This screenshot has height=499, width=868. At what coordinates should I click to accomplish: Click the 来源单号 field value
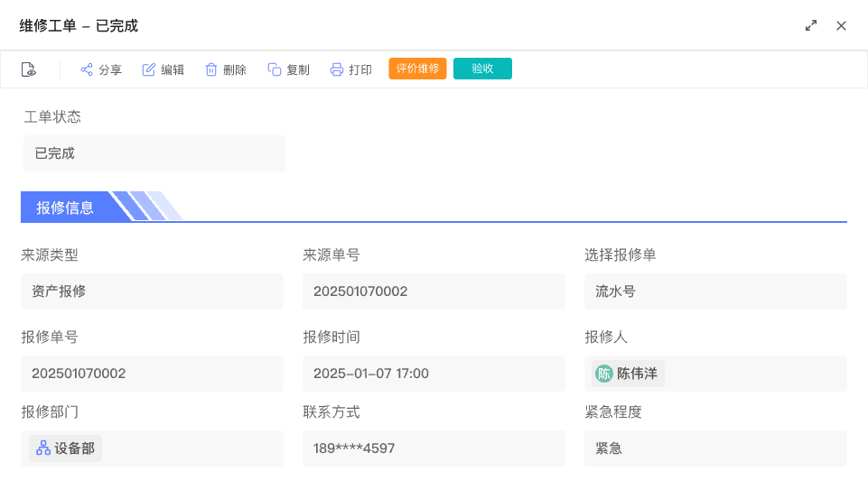[434, 291]
